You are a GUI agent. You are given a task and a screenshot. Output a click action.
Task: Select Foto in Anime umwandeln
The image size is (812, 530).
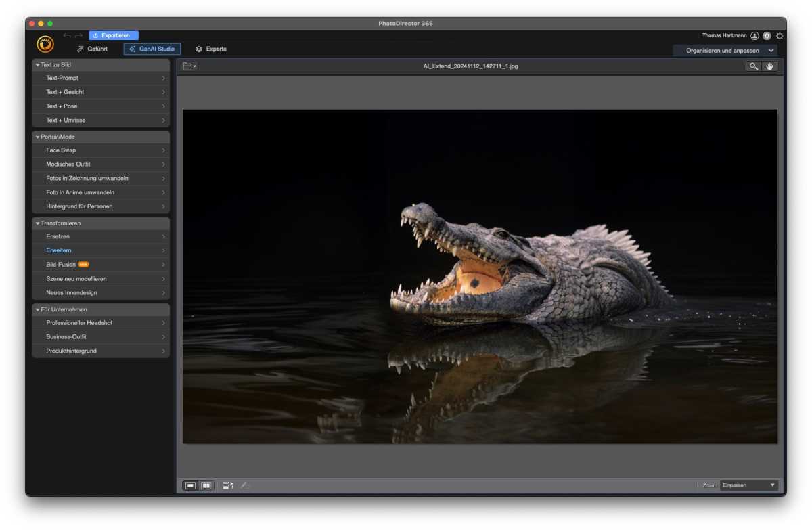pos(101,193)
